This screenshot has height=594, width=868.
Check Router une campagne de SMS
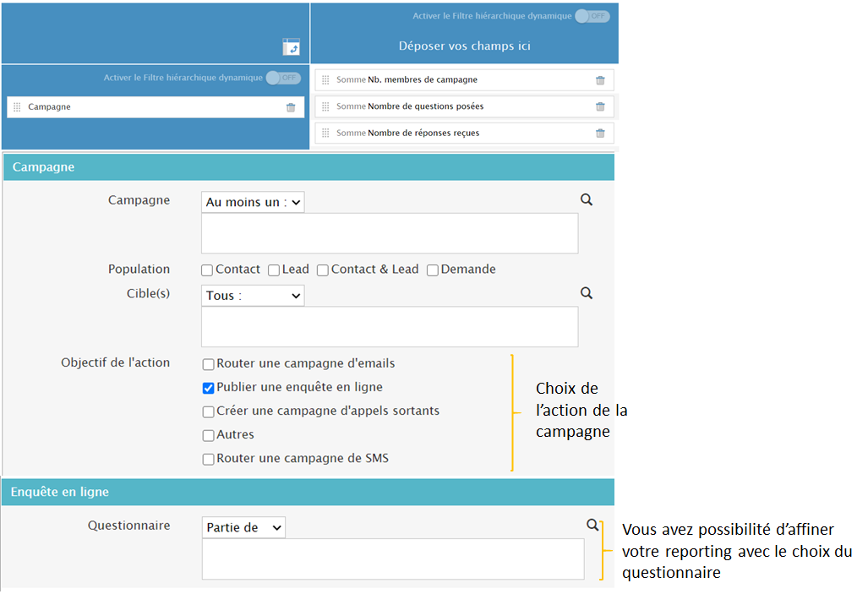(x=208, y=460)
